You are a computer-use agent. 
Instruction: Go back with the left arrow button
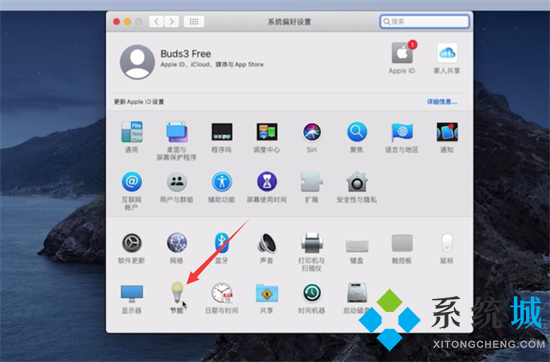(156, 22)
